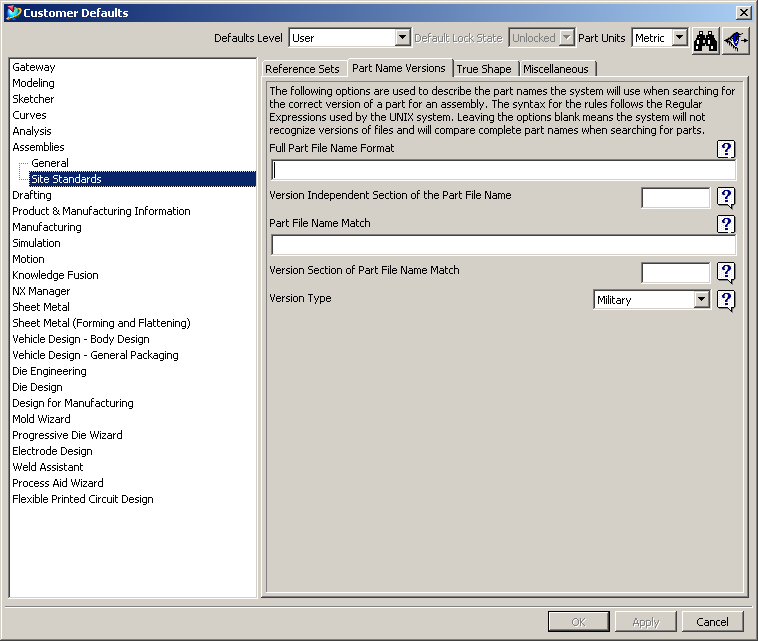The width and height of the screenshot is (758, 641).
Task: Click the icon right of binoculars
Action: (x=736, y=41)
